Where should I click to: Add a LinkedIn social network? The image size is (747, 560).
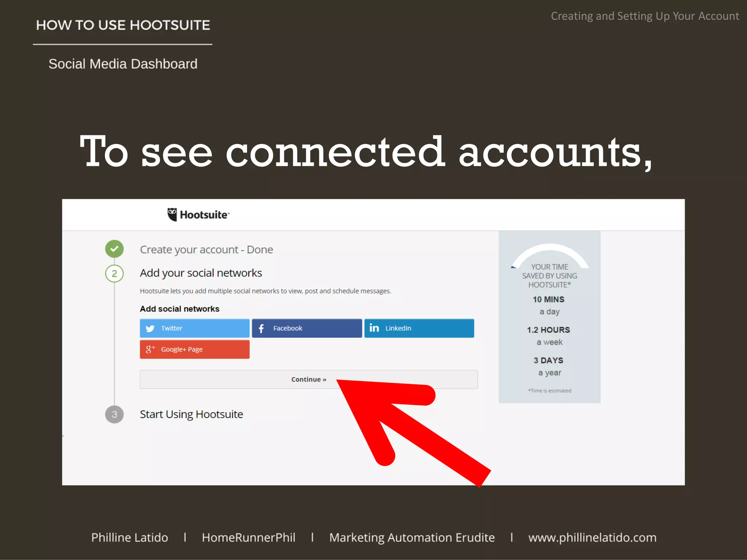[x=419, y=328]
